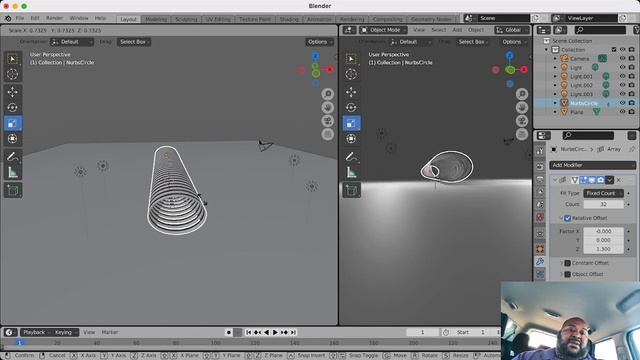The width and height of the screenshot is (640, 360).
Task: Select the Light.002 item in outliner
Action: pos(581,85)
